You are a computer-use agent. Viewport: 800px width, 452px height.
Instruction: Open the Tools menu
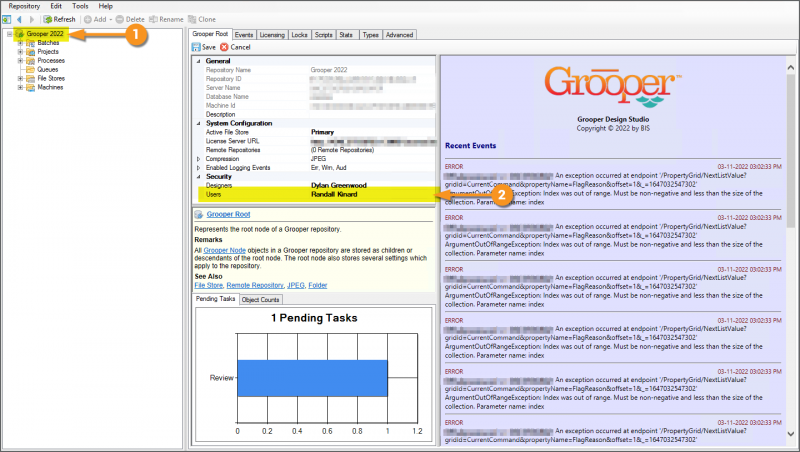point(80,6)
